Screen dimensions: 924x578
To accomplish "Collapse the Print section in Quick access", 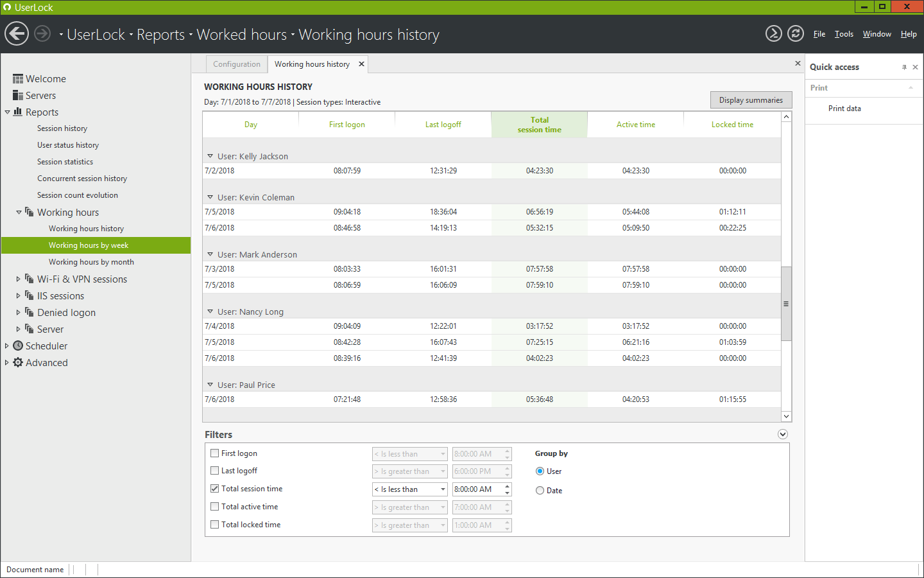I will [911, 88].
